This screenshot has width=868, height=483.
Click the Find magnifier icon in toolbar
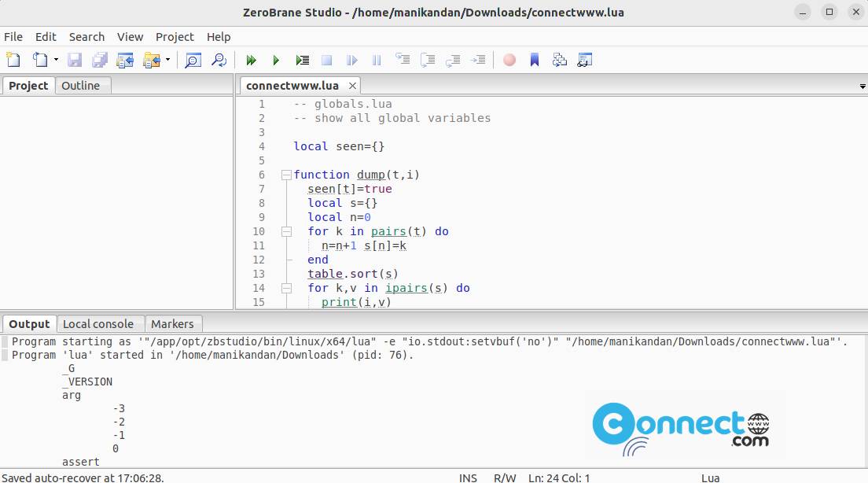(x=193, y=60)
